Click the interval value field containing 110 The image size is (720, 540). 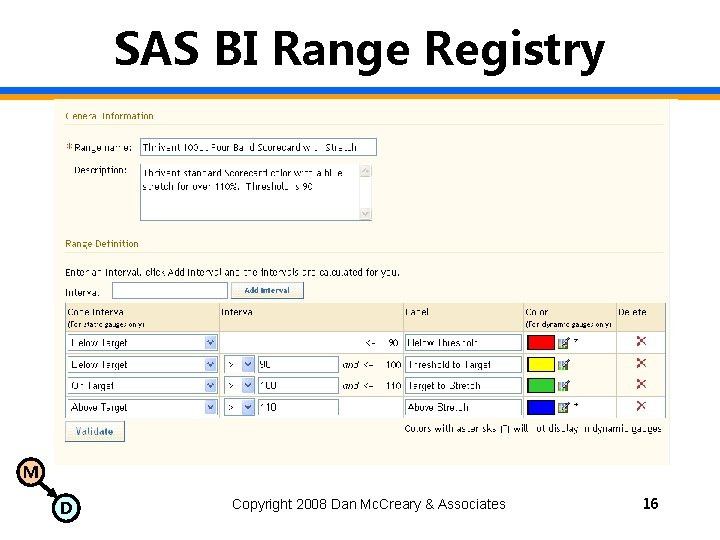pyautogui.click(x=298, y=407)
